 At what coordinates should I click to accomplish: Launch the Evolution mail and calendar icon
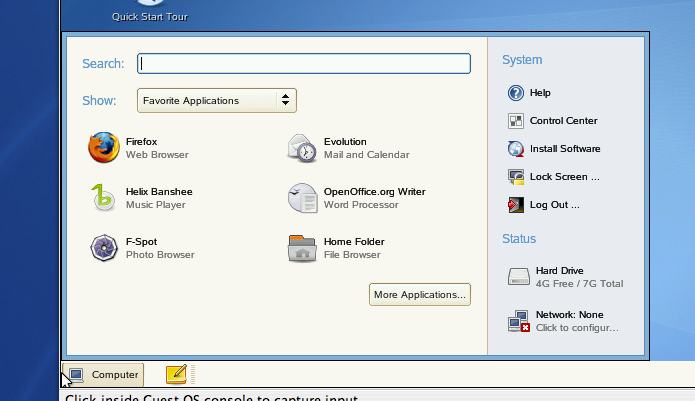tap(302, 148)
